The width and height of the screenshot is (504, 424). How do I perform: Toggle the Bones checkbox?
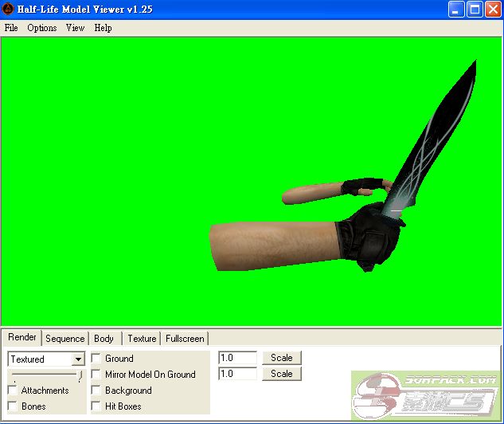(13, 406)
